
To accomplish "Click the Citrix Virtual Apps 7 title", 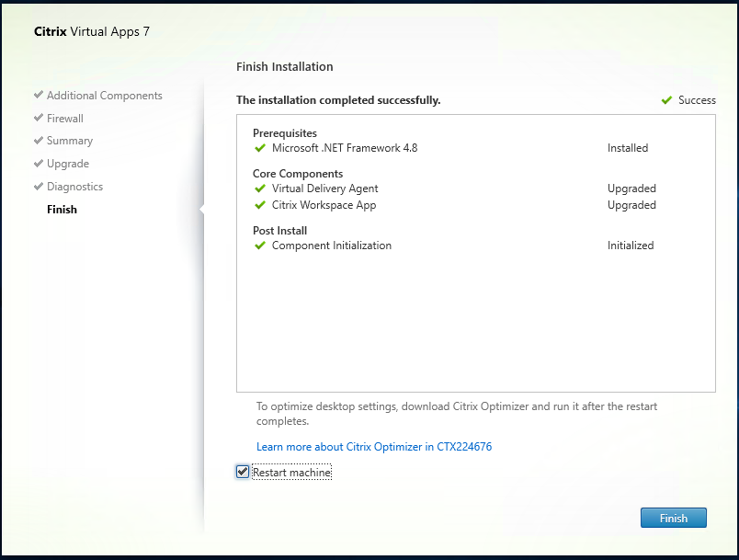I will [92, 31].
